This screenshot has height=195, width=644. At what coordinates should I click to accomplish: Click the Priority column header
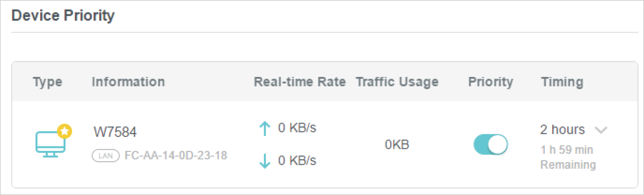click(491, 82)
